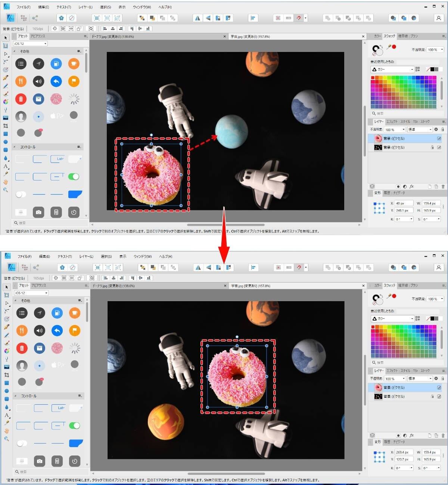This screenshot has height=485, width=448.
Task: Toggle visibility of space layer in top window
Action: pyautogui.click(x=439, y=148)
